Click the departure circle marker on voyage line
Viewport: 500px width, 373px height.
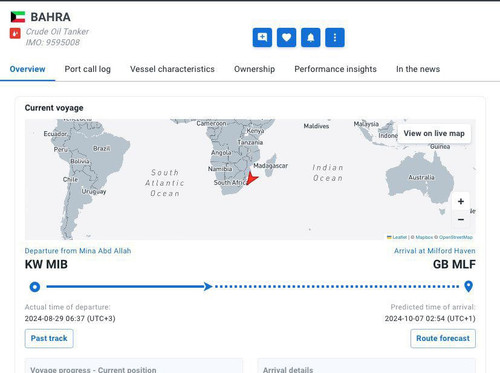tap(35, 287)
